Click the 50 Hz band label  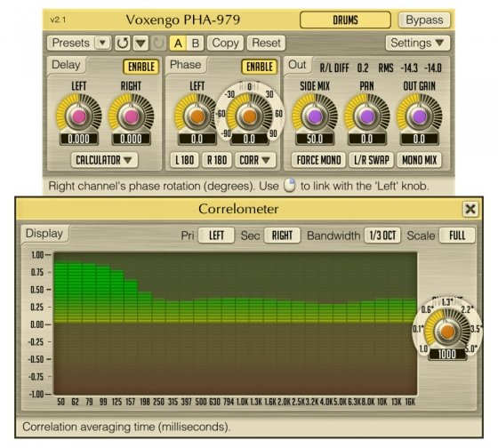pyautogui.click(x=61, y=402)
